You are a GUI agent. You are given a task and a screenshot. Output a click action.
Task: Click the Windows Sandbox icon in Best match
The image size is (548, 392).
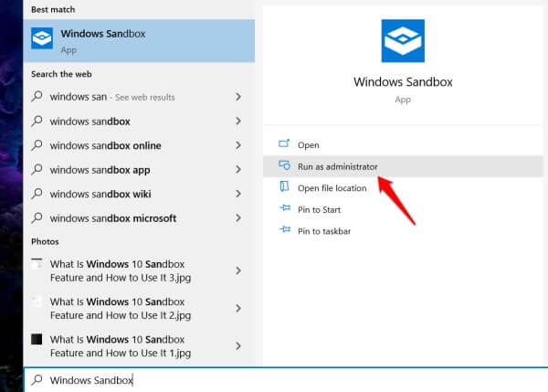click(42, 38)
